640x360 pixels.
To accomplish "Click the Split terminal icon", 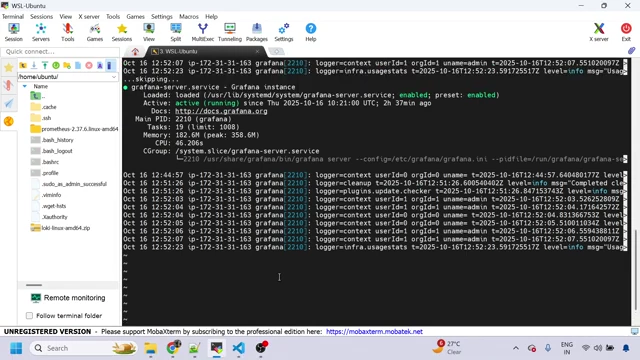I will click(x=176, y=32).
